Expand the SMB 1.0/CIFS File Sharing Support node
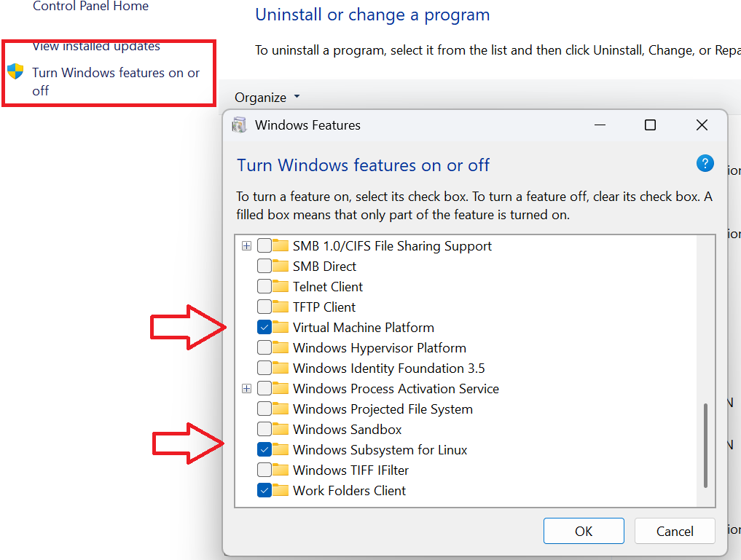This screenshot has height=560, width=741. [x=247, y=246]
